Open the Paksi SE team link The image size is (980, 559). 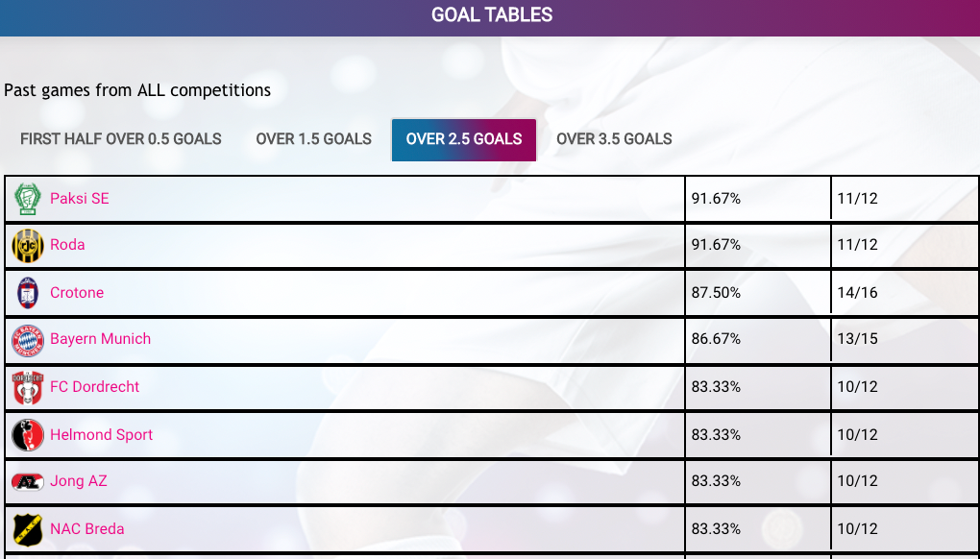click(80, 199)
